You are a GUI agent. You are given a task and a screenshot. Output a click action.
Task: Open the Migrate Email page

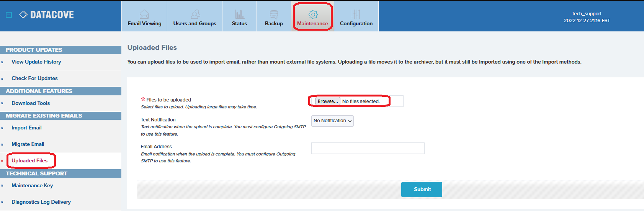point(28,144)
